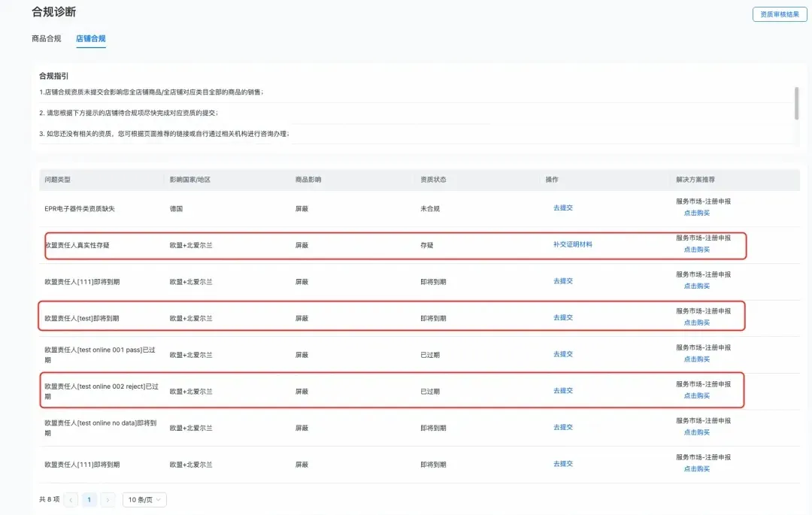
Task: Switch to the 商品合规 tab
Action: [x=47, y=38]
